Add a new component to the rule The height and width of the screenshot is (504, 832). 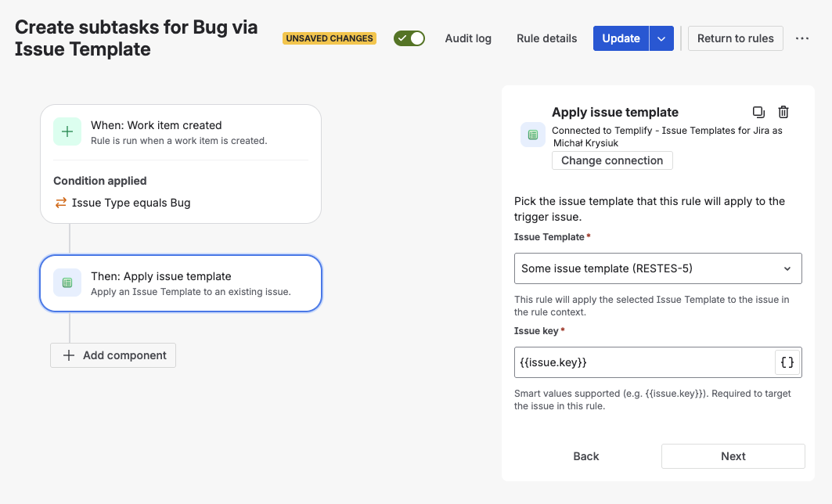coord(113,355)
